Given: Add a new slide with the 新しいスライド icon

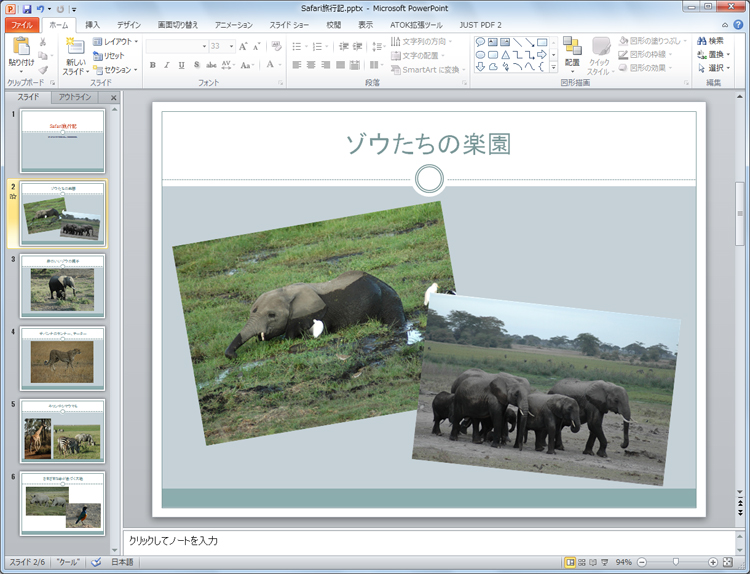Looking at the screenshot, I should 75,46.
